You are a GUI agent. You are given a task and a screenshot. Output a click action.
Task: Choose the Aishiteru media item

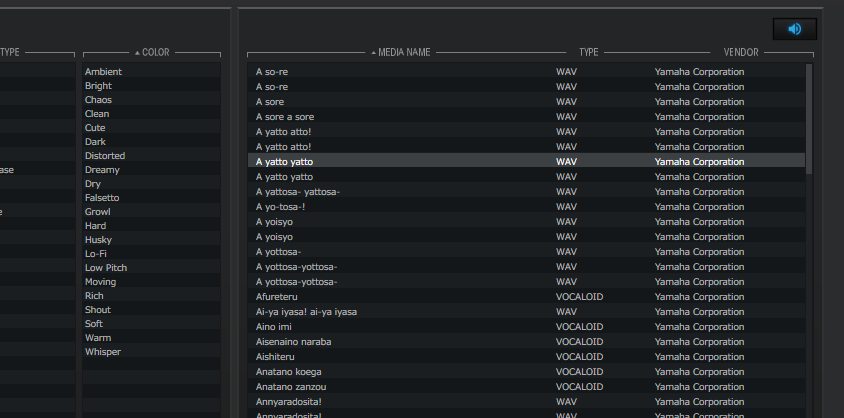(526, 357)
